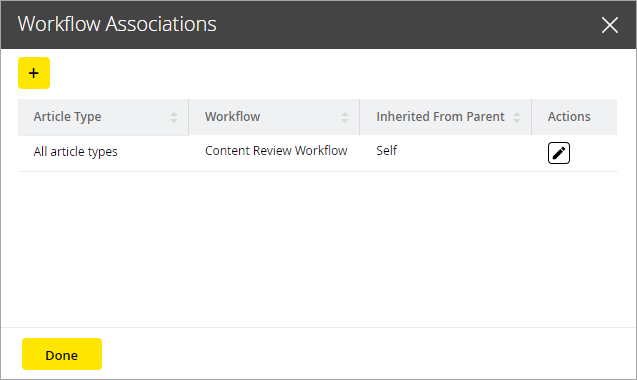Select the Self cell
637x380 pixels.
tap(446, 153)
